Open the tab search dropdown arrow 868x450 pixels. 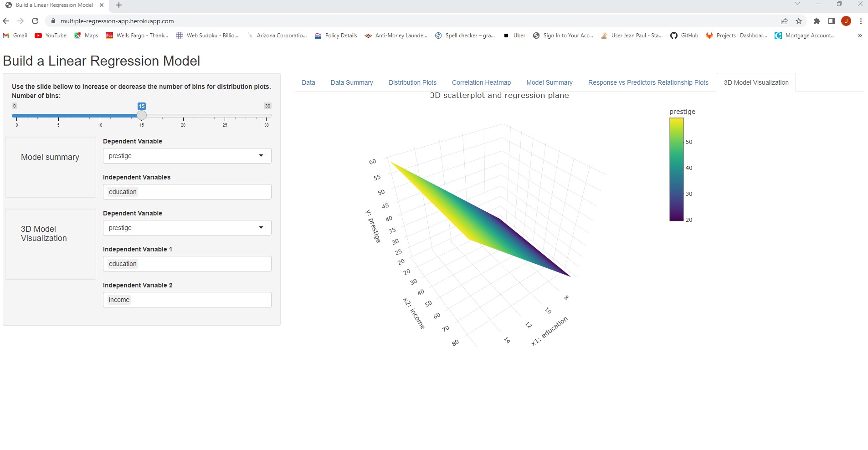797,4
